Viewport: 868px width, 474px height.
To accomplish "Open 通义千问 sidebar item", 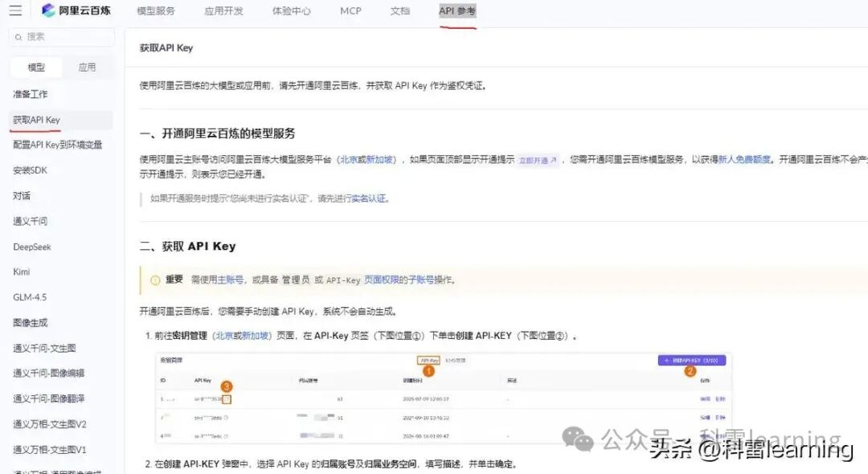I will (30, 221).
